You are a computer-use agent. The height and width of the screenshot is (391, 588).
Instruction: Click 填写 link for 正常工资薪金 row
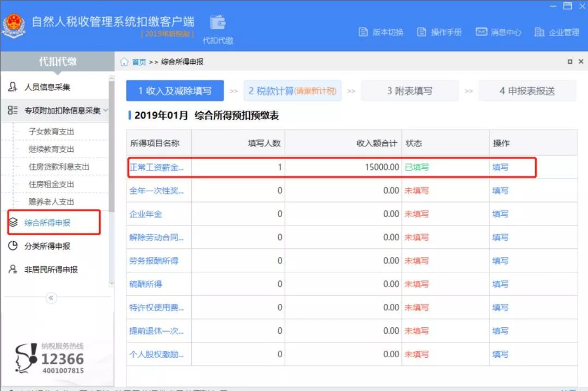click(x=500, y=167)
